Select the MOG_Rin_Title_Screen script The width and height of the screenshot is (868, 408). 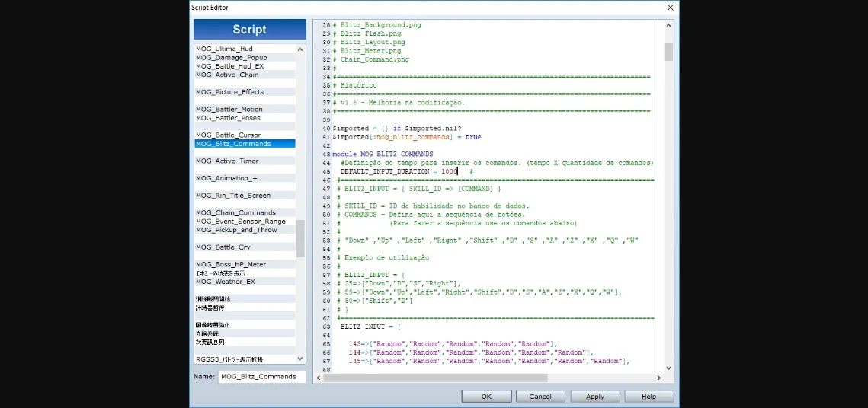click(232, 196)
